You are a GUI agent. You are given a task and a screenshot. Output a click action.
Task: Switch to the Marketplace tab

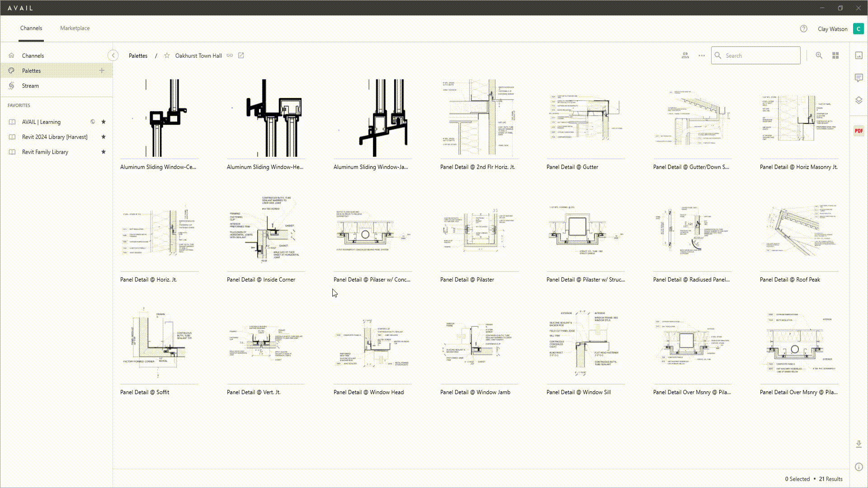click(75, 28)
